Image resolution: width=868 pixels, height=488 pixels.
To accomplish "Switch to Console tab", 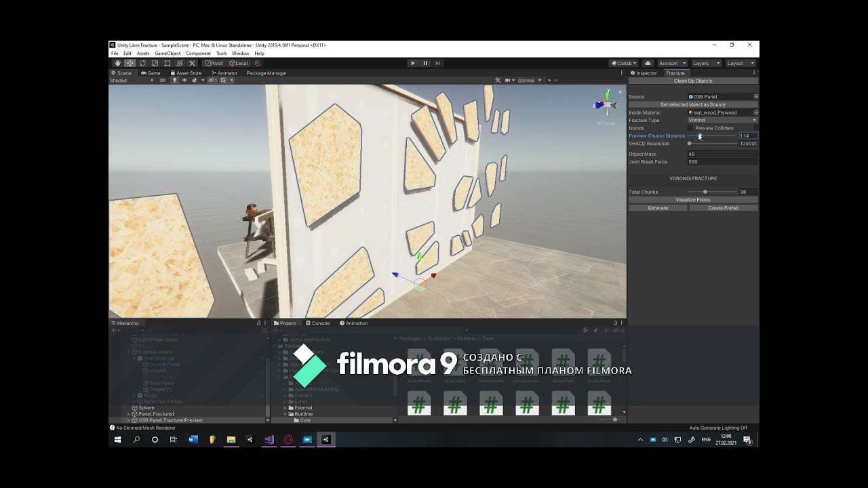I will click(317, 323).
